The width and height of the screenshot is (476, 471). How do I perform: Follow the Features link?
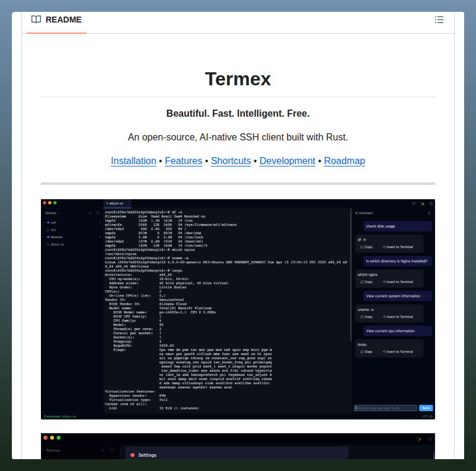[183, 161]
